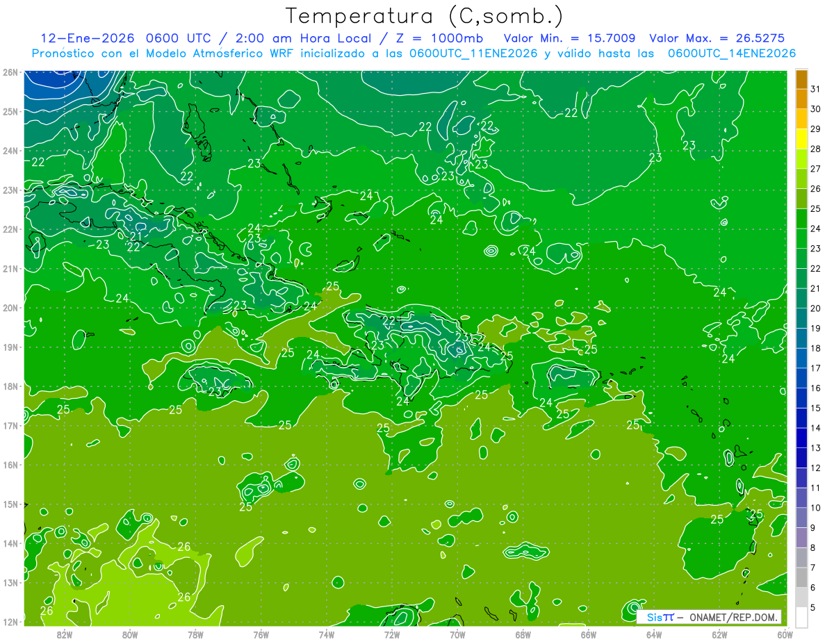Click the purple swatch between 9 and 10
The height and width of the screenshot is (644, 834).
(x=801, y=518)
